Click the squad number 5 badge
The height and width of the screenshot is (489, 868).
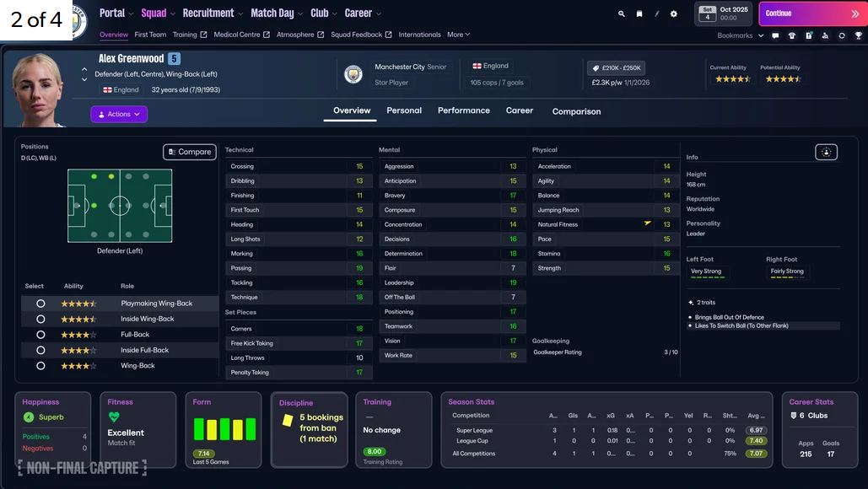(x=174, y=59)
